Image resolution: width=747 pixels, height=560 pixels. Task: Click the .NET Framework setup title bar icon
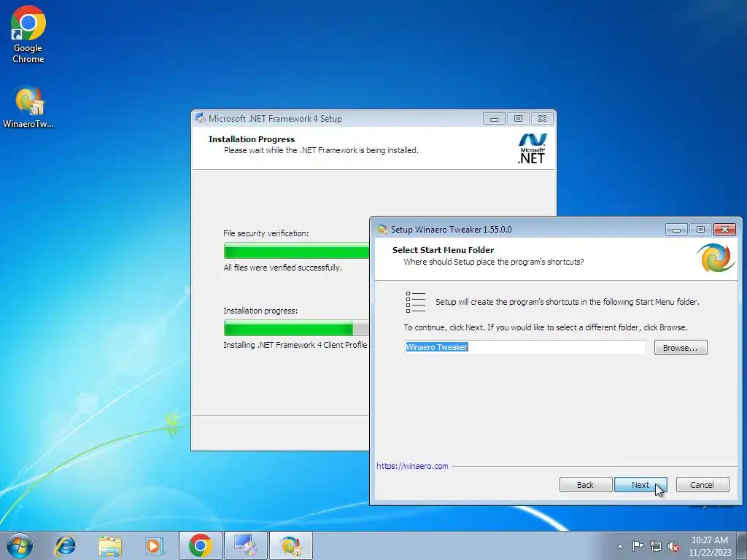click(200, 119)
